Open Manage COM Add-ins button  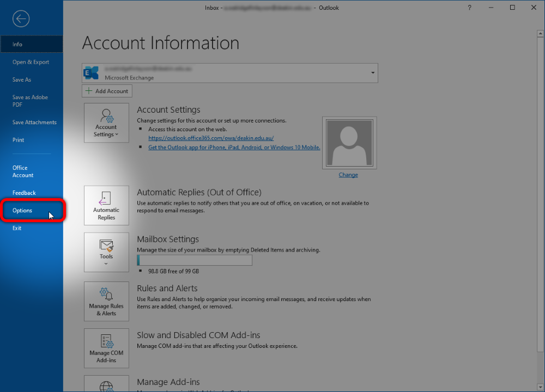[x=106, y=348]
